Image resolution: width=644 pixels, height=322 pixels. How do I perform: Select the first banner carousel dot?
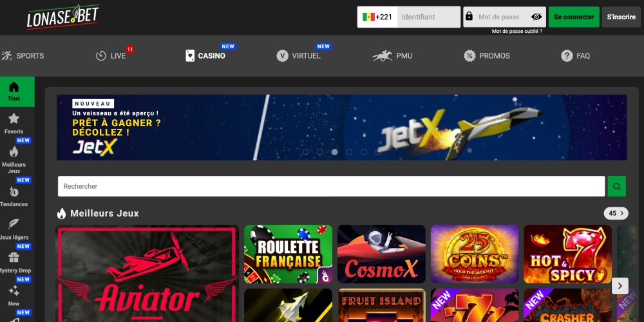coord(305,152)
